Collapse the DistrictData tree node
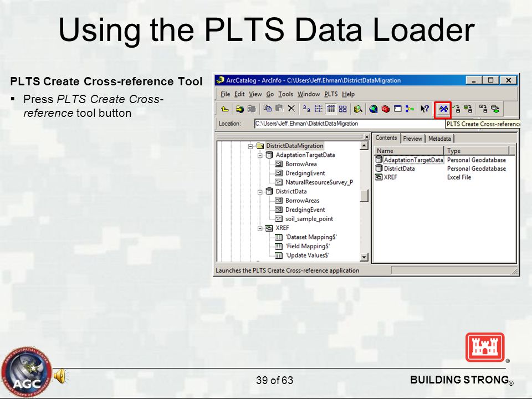This screenshot has width=532, height=399. (x=260, y=192)
